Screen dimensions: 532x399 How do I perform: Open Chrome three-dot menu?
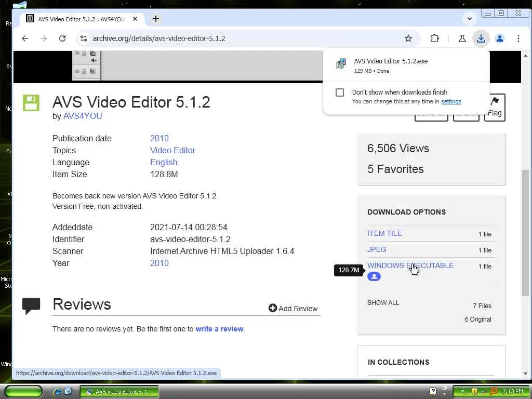pos(518,38)
